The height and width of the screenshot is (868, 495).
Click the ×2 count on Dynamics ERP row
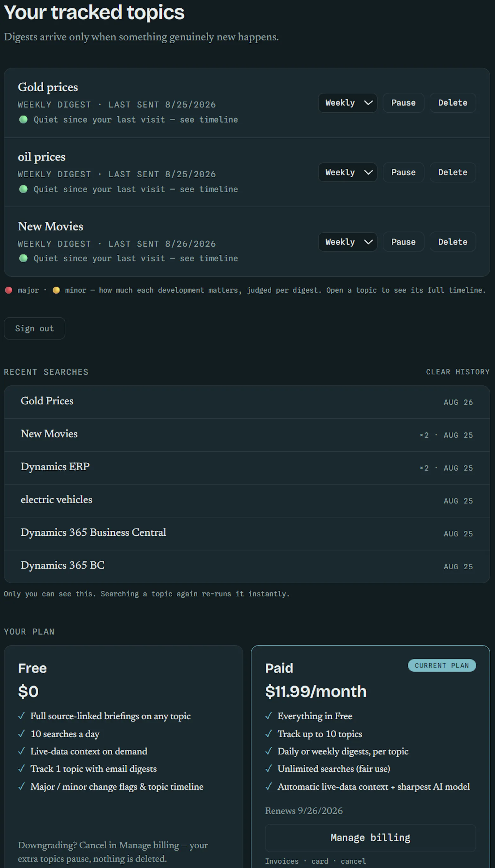(424, 468)
